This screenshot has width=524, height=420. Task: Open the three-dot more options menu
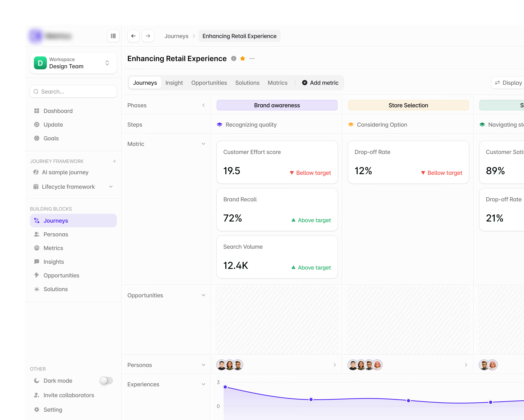252,58
